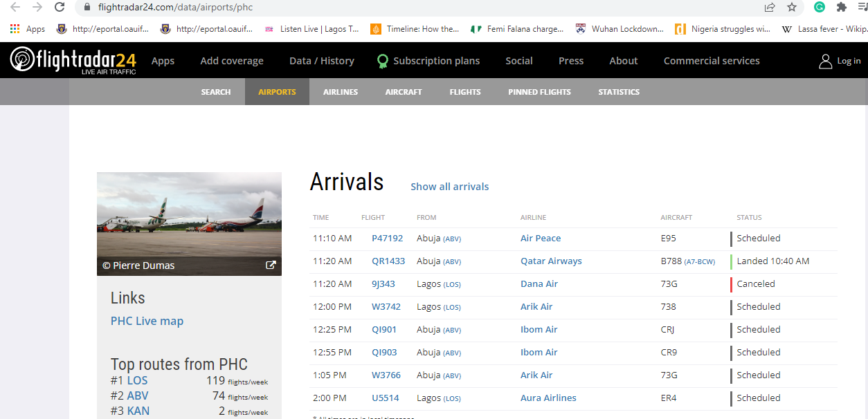
Task: Click the user profile icon beside Log in
Action: (x=825, y=61)
